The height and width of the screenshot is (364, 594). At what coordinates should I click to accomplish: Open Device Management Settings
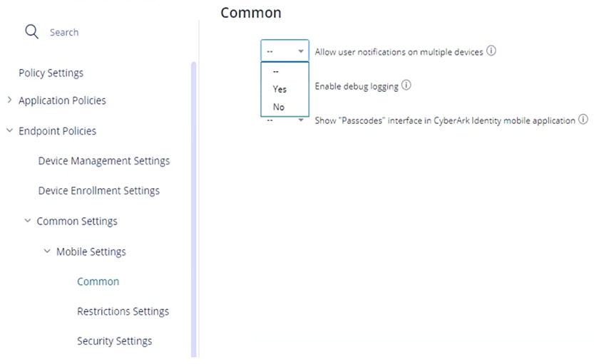point(104,161)
